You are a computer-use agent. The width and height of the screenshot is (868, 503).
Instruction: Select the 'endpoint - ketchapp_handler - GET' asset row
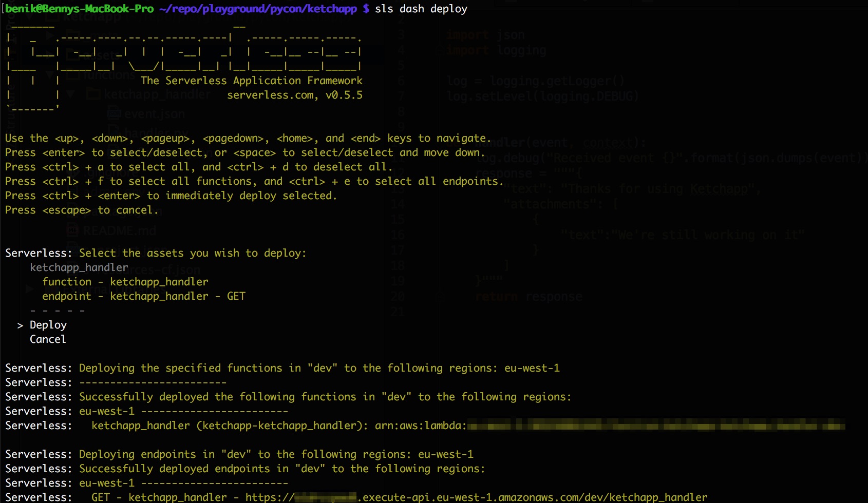144,296
